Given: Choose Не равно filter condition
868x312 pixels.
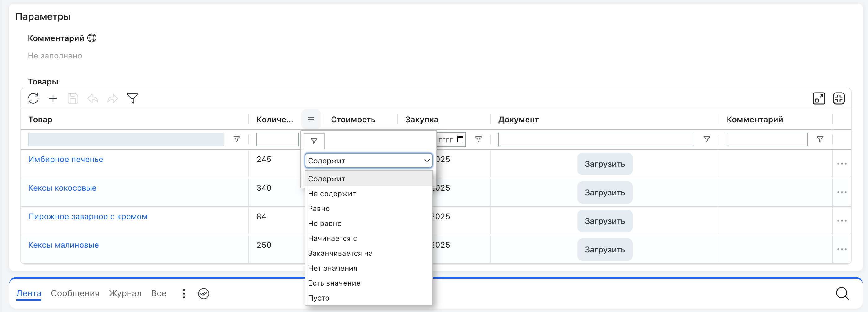Looking at the screenshot, I should [369, 223].
